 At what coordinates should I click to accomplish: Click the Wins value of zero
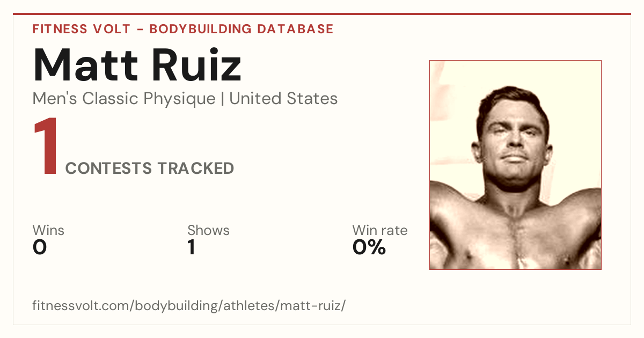[40, 247]
